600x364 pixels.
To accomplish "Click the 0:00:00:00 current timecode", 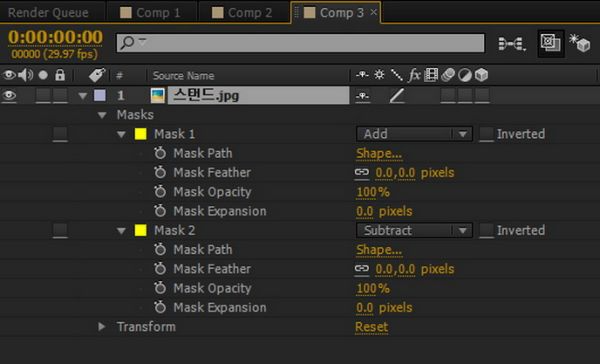I will (55, 37).
